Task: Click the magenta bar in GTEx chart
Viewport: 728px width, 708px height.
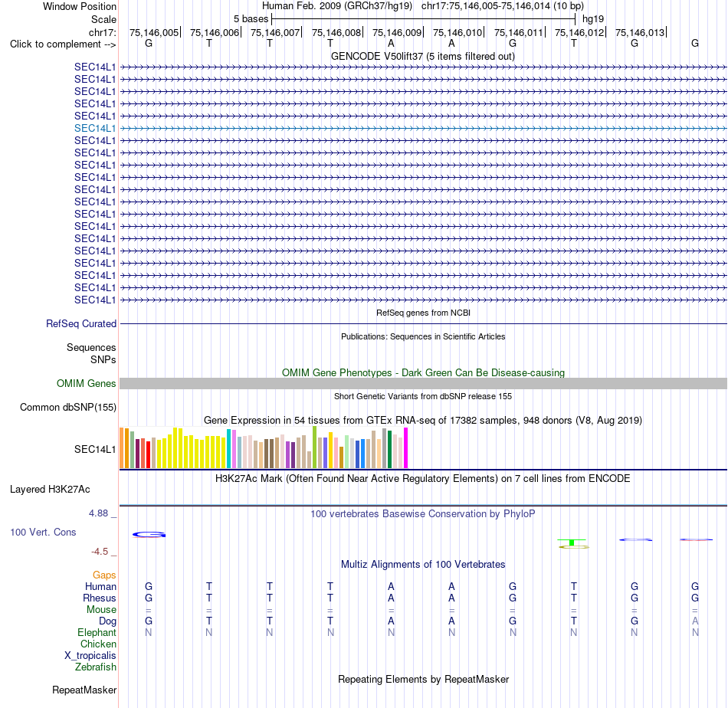Action: coord(406,447)
